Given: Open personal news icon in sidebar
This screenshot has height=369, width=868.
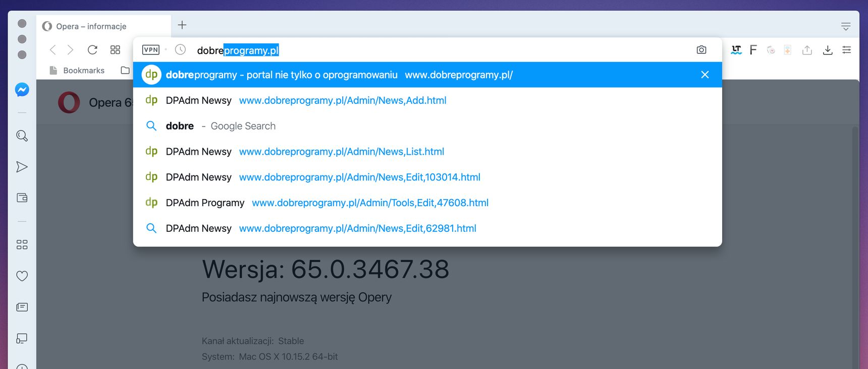Looking at the screenshot, I should (x=22, y=307).
